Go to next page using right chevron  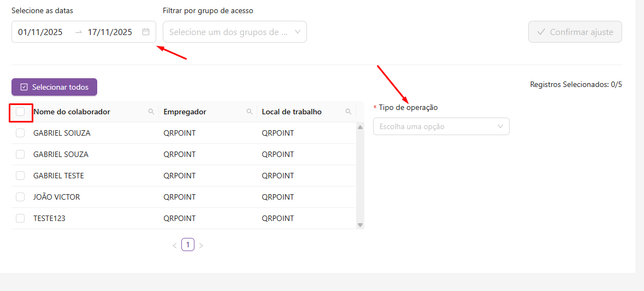(x=201, y=246)
